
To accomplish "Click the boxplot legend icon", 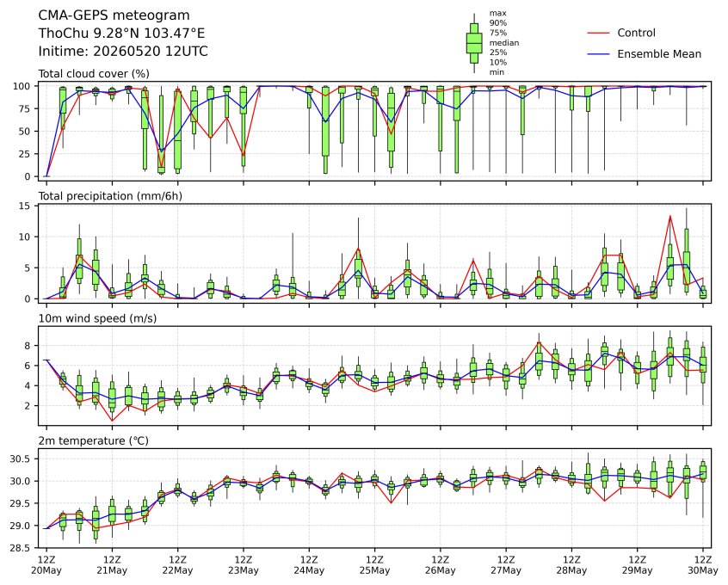I will pos(473,43).
